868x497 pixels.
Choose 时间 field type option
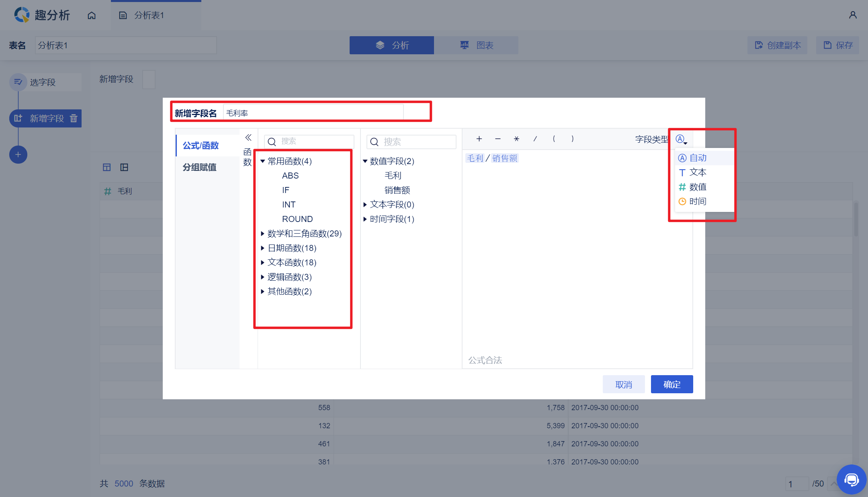(x=698, y=201)
